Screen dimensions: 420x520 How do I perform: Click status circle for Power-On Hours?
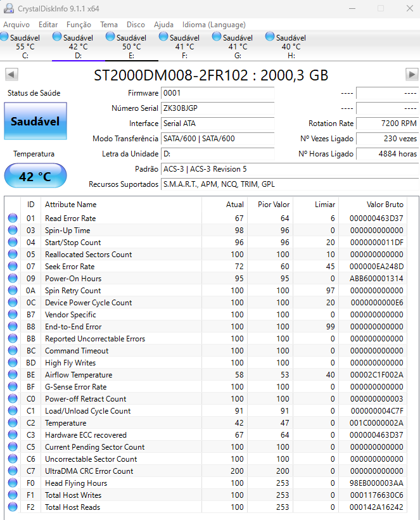[13, 278]
